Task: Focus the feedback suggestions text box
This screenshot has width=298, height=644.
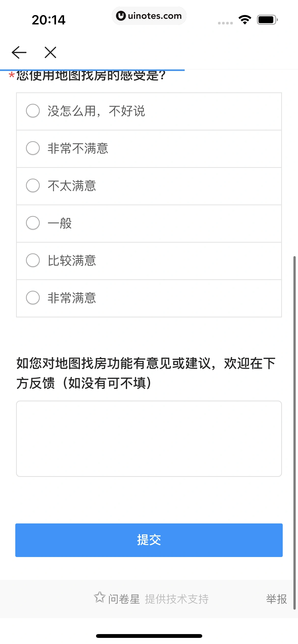Action: (149, 438)
